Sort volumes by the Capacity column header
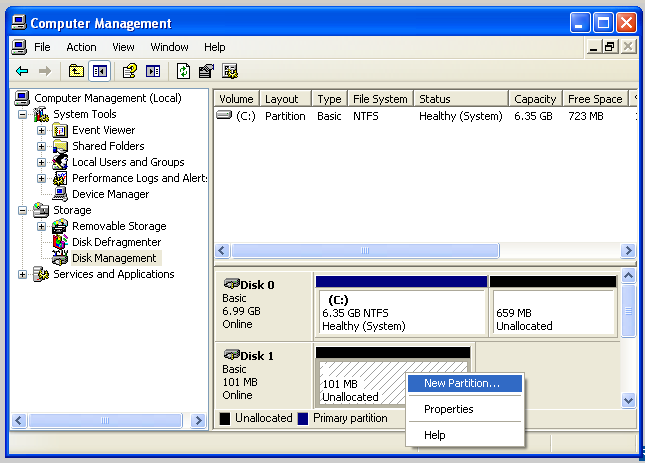The width and height of the screenshot is (645, 463). 534,99
